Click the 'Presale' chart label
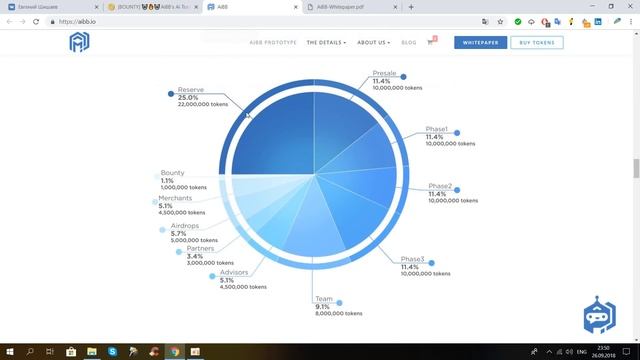 384,73
